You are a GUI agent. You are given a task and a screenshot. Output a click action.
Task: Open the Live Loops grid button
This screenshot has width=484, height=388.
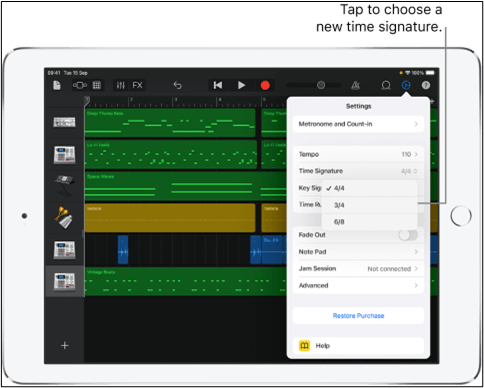(97, 85)
